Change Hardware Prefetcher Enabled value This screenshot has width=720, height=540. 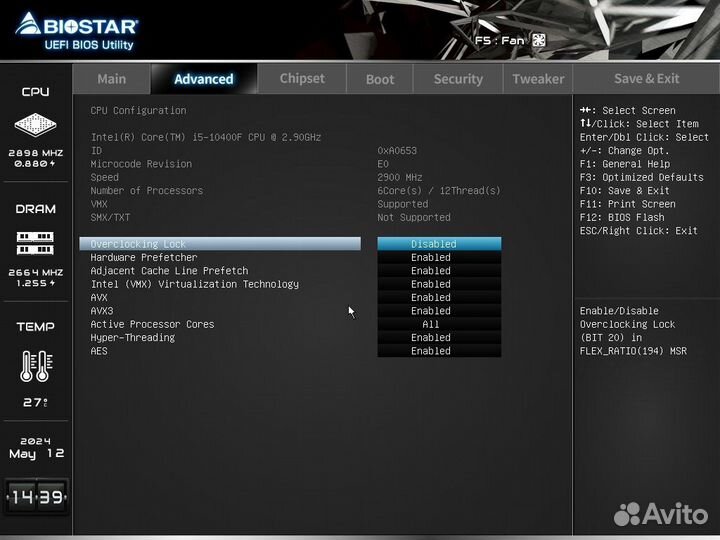pos(439,257)
